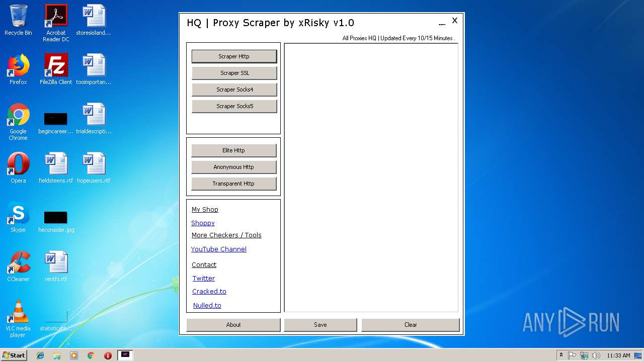Screen dimensions: 644x362
Task: Click inside the proxy output text area
Action: (371, 177)
